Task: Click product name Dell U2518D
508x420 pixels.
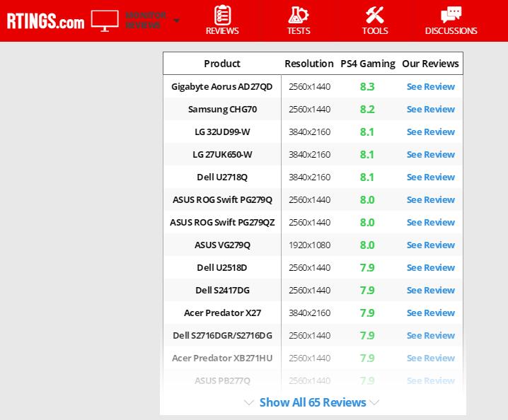Action: [222, 267]
